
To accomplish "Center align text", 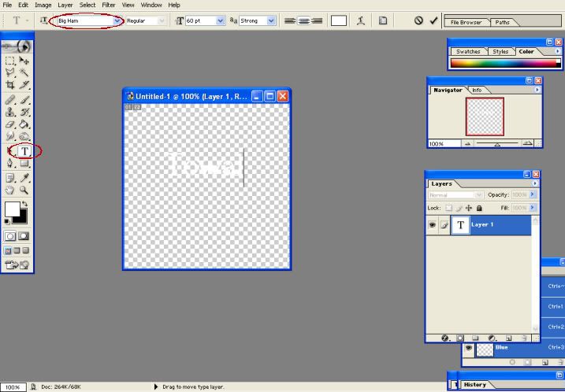I will tap(303, 21).
